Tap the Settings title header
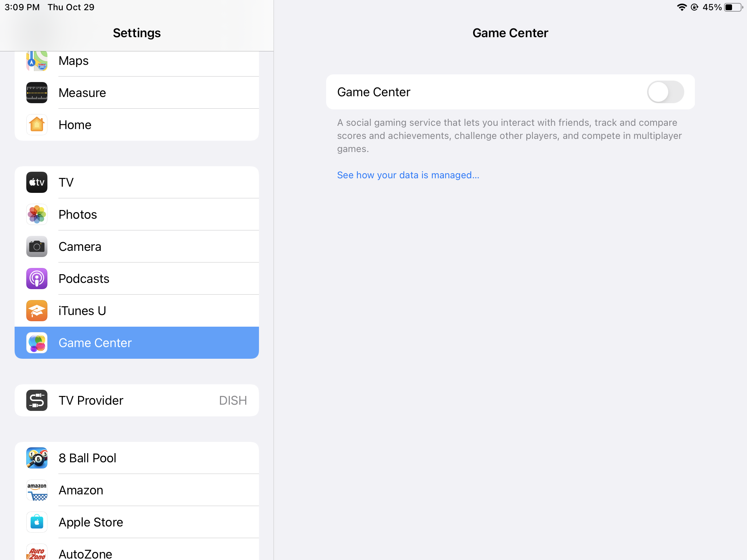747x560 pixels. point(137,33)
